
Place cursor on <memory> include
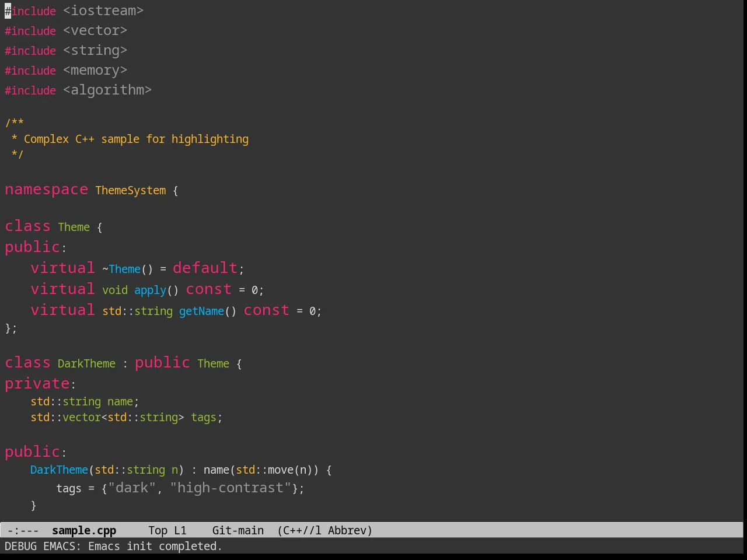pyautogui.click(x=95, y=70)
